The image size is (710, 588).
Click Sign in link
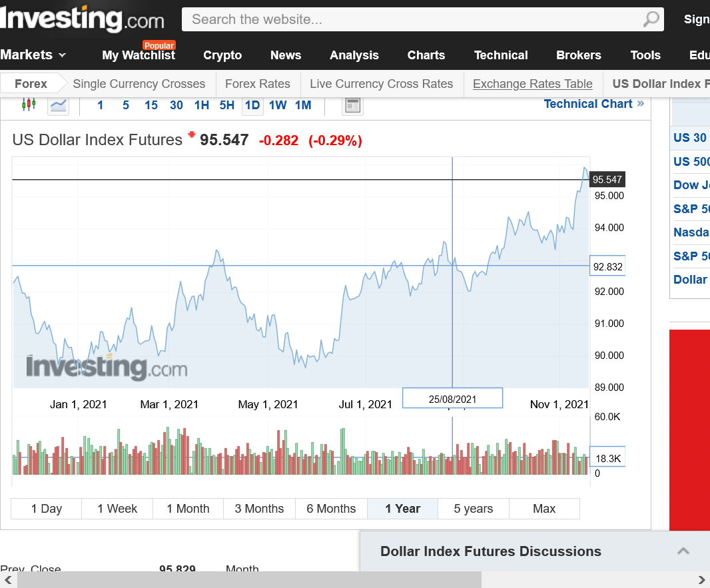(x=697, y=19)
